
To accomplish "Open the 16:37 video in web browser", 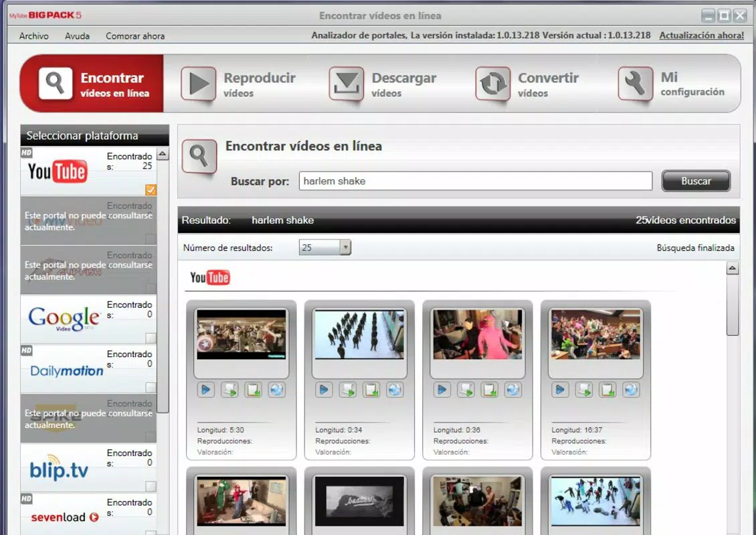I will pos(631,389).
